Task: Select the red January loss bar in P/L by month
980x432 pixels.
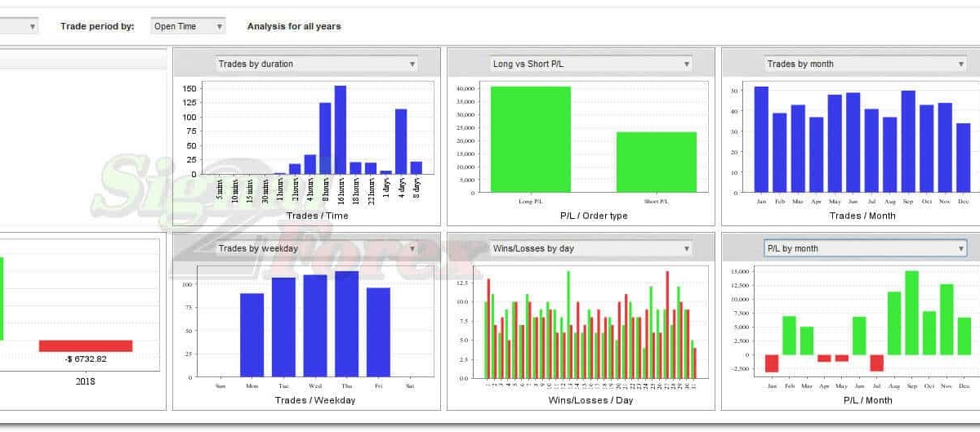Action: click(x=772, y=363)
